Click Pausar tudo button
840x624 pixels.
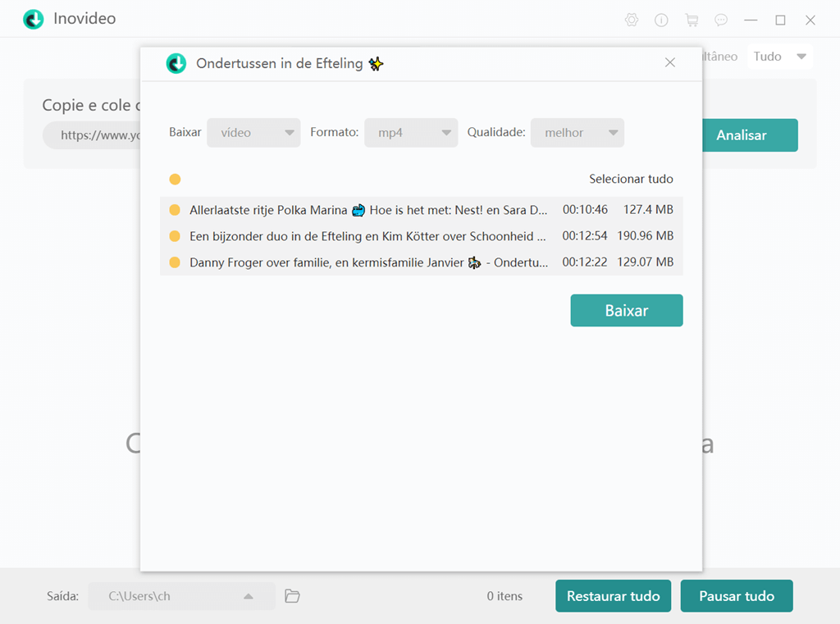tap(737, 595)
